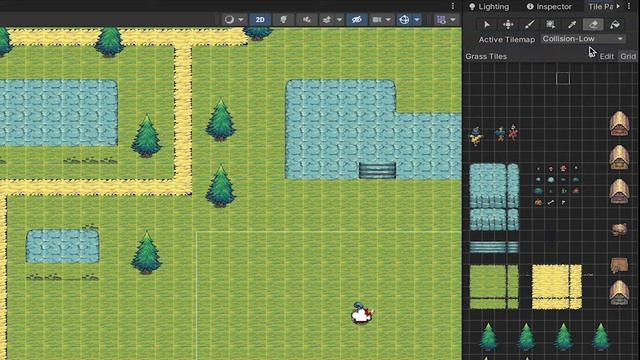Select the tile Picker eyedropper tool

point(572,25)
